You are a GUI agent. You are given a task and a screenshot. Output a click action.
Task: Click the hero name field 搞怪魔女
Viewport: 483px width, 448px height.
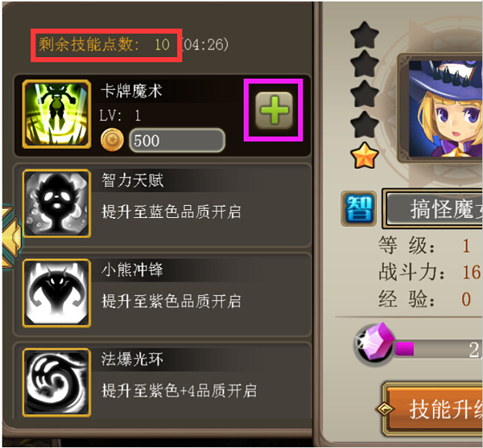point(434,208)
